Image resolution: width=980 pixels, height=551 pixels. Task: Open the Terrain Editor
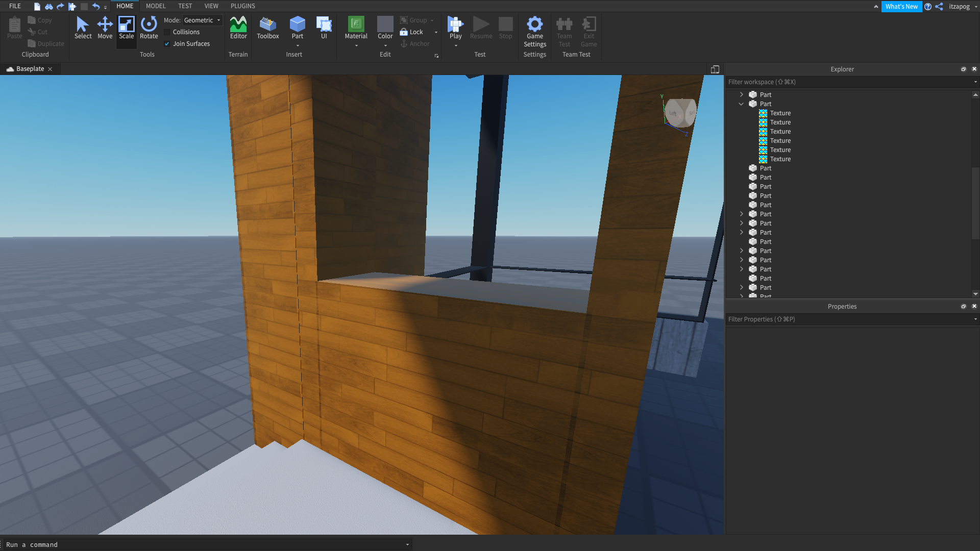238,28
